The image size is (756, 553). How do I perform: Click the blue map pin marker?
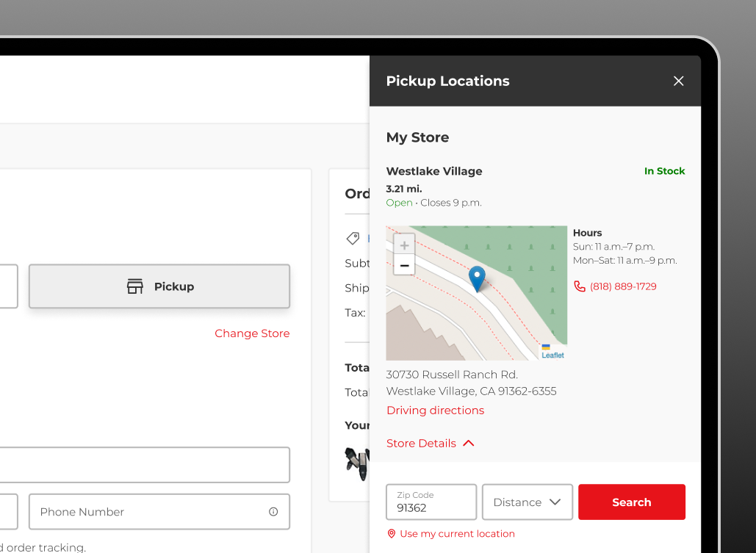click(477, 278)
